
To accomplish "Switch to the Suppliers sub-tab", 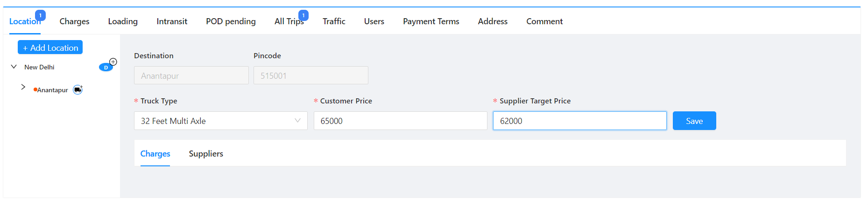I will 206,154.
